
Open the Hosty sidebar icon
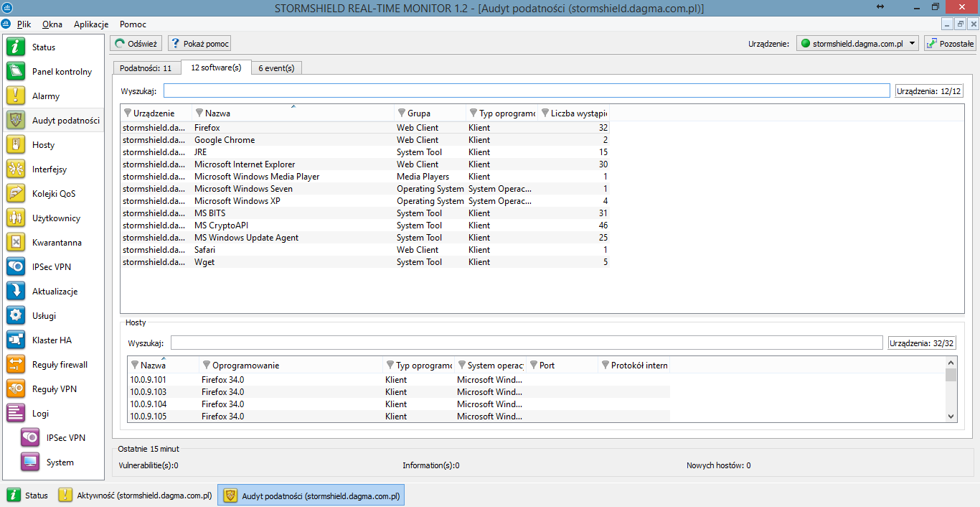16,145
